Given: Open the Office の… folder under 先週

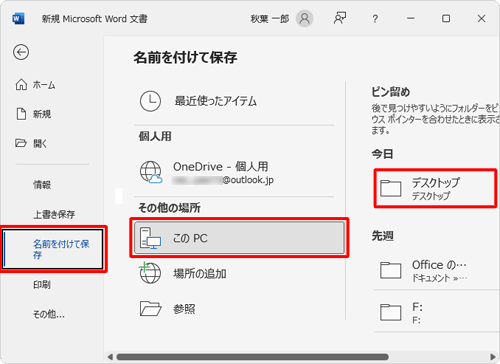Looking at the screenshot, I should (x=437, y=270).
